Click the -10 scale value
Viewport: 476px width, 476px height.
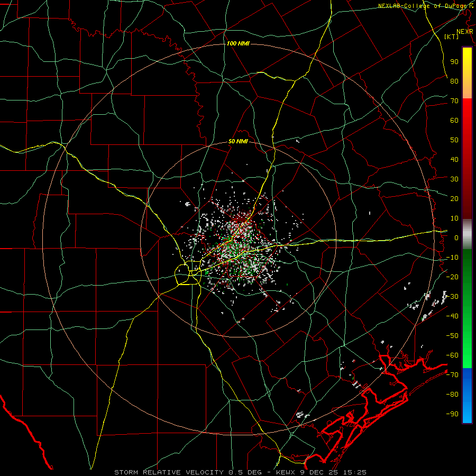click(452, 258)
